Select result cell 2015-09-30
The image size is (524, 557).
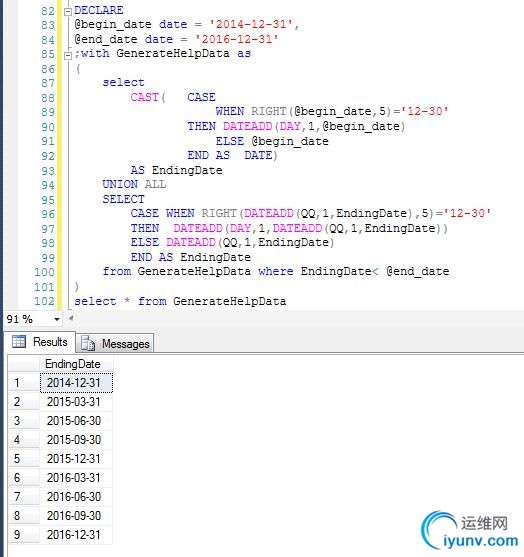coord(76,440)
